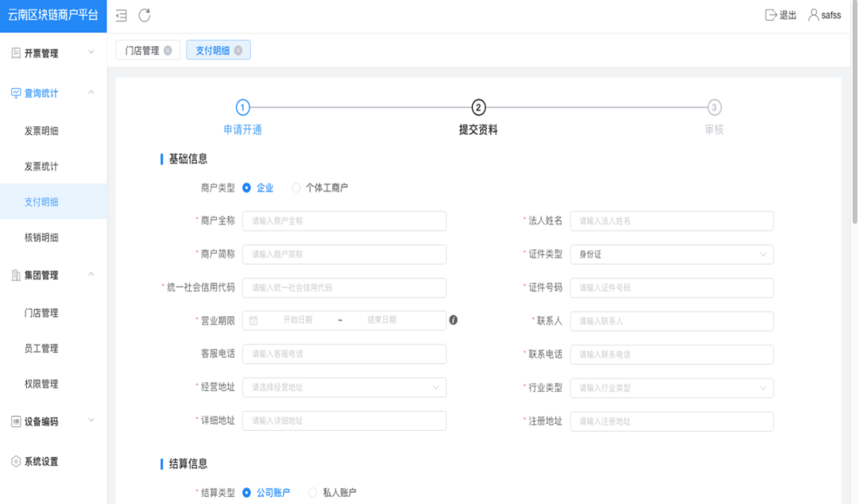
Task: Open 核销明细 in sidebar
Action: tap(41, 237)
